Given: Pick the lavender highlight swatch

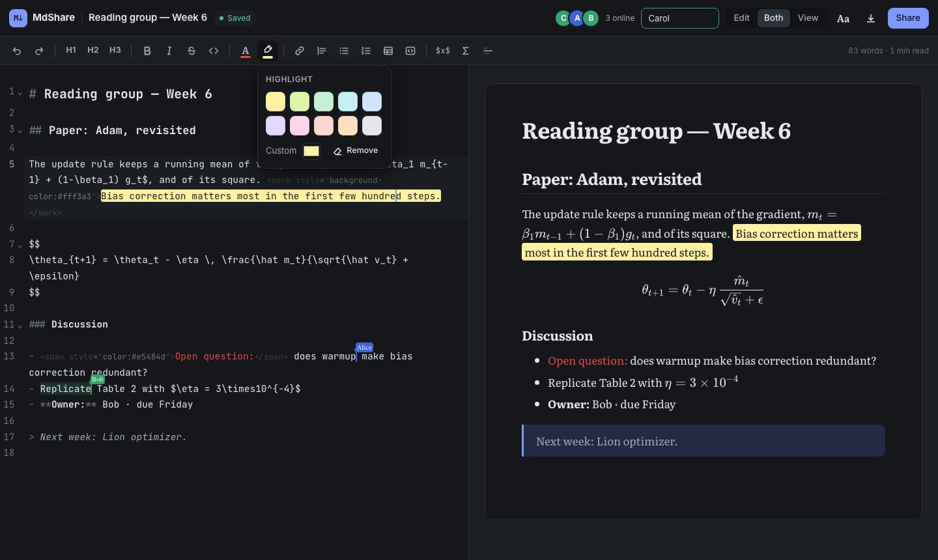Looking at the screenshot, I should pyautogui.click(x=276, y=126).
